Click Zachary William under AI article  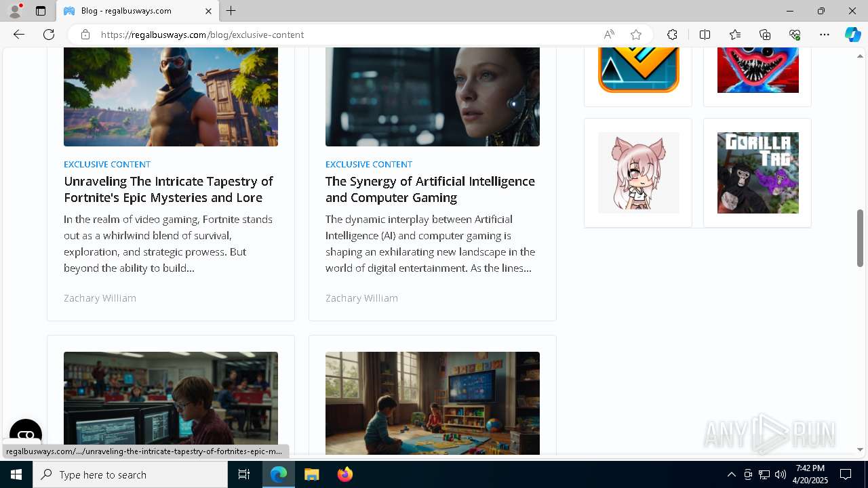pyautogui.click(x=361, y=298)
